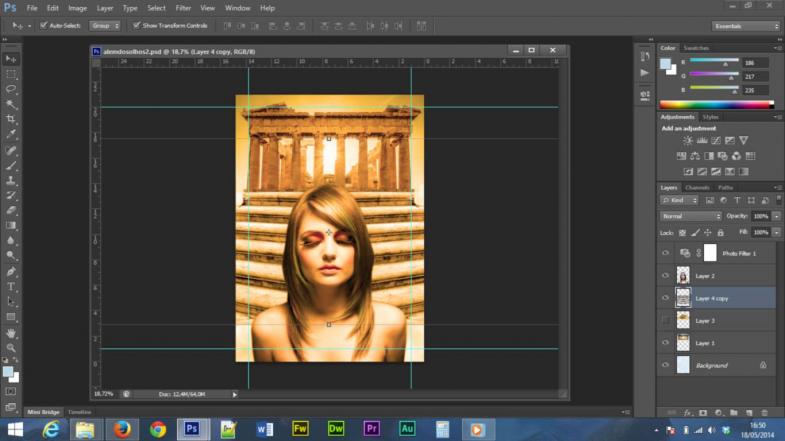Open the Auto-Select Group dropdown
785x441 pixels.
point(104,25)
